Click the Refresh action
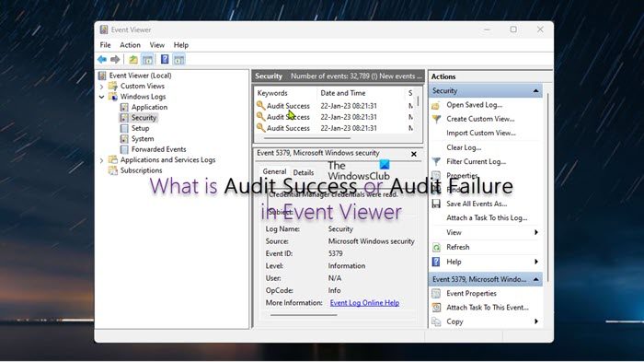 457,247
